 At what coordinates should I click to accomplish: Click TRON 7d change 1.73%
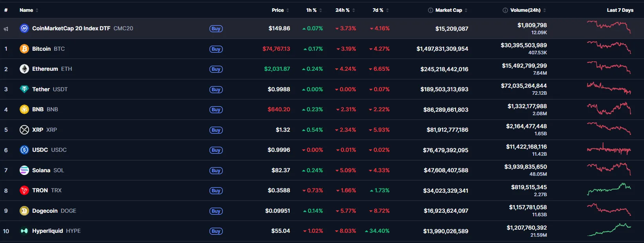(380, 190)
